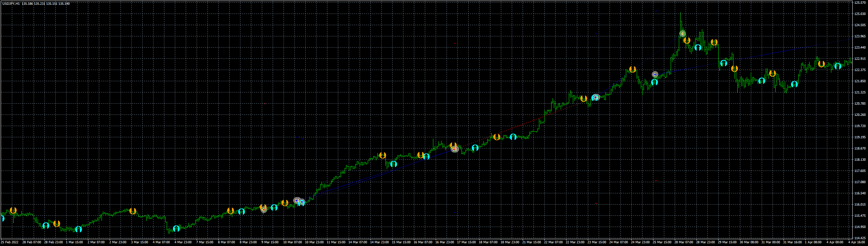The width and height of the screenshot is (868, 246).
Task: Click the 30 Mar 08:00 time axis label
Action: point(749,242)
